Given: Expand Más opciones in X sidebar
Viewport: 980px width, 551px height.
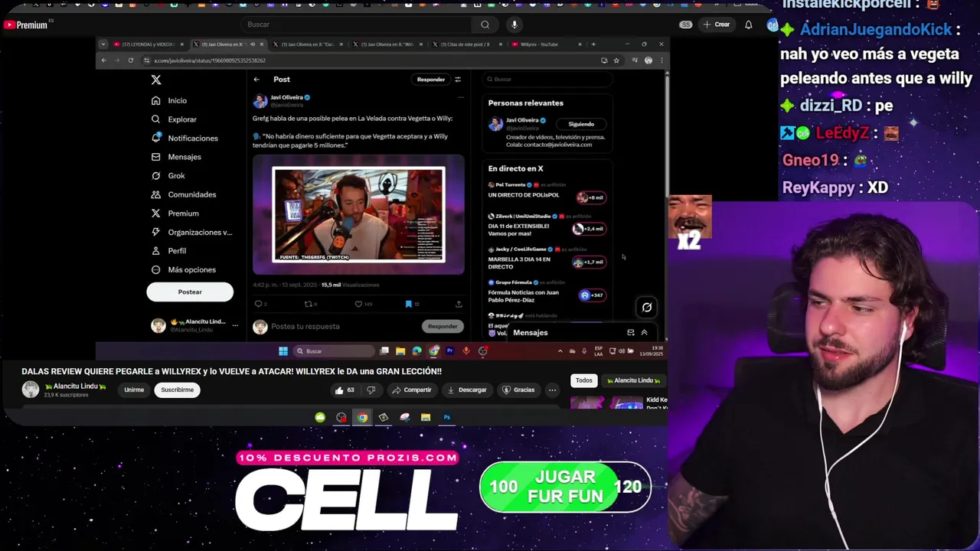Looking at the screenshot, I should [x=184, y=269].
